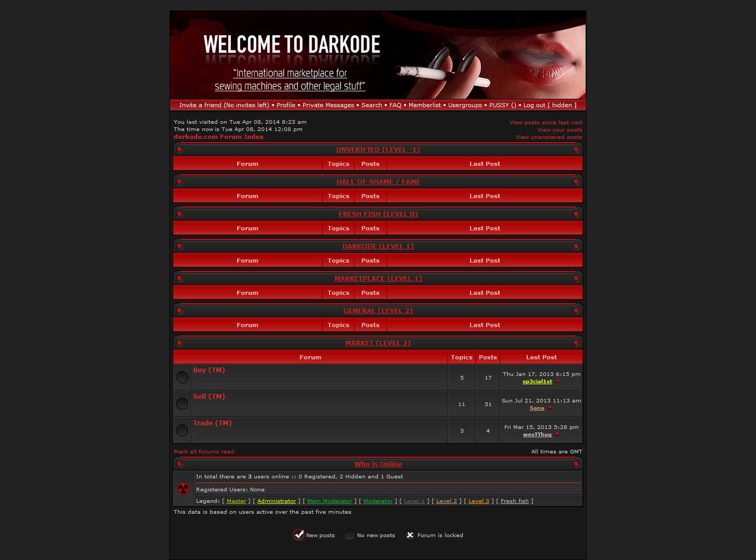
Task: Click Mark all forums read
Action: [x=204, y=452]
